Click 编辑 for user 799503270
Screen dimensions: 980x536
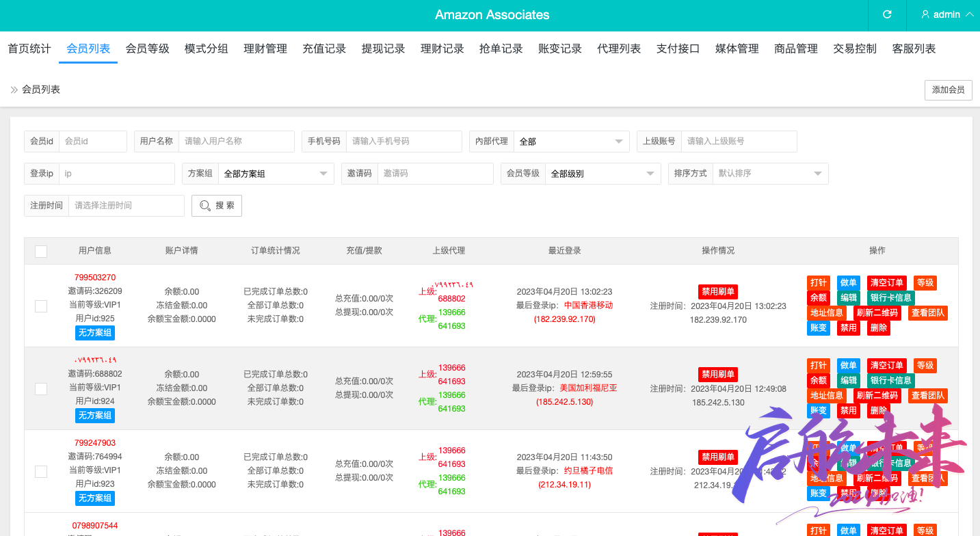(849, 298)
